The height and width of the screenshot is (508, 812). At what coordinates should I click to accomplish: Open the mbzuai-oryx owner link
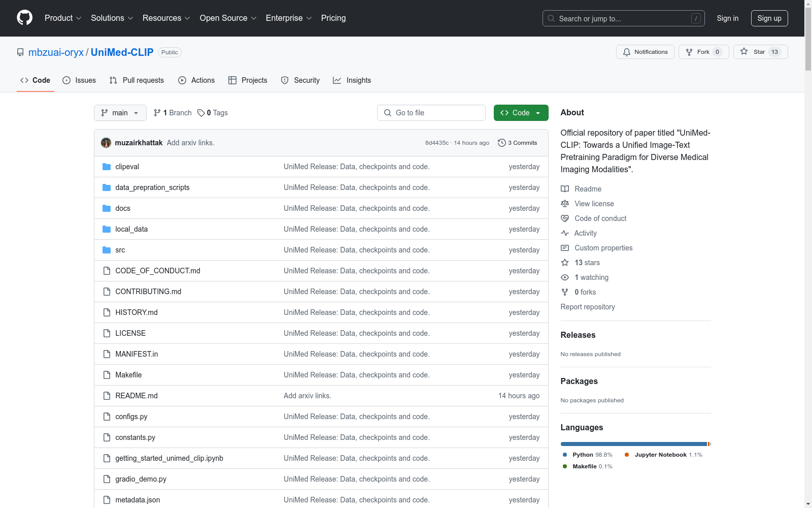(x=56, y=52)
